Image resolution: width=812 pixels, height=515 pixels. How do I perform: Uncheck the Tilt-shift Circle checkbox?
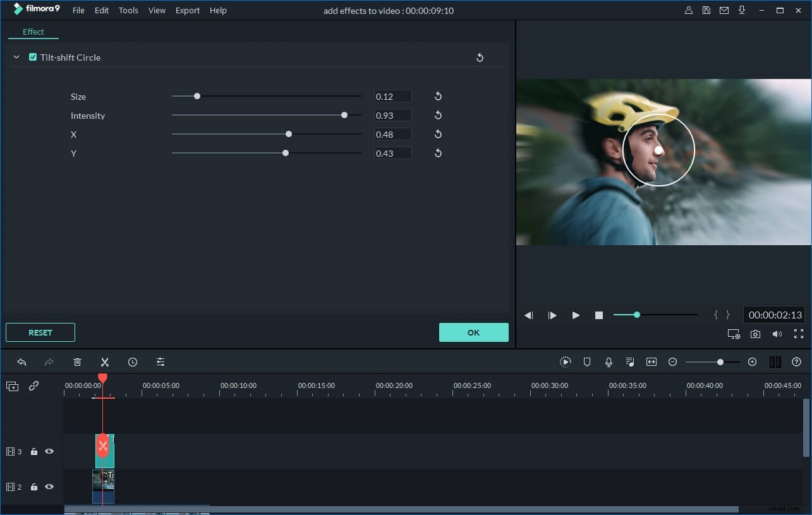click(33, 57)
